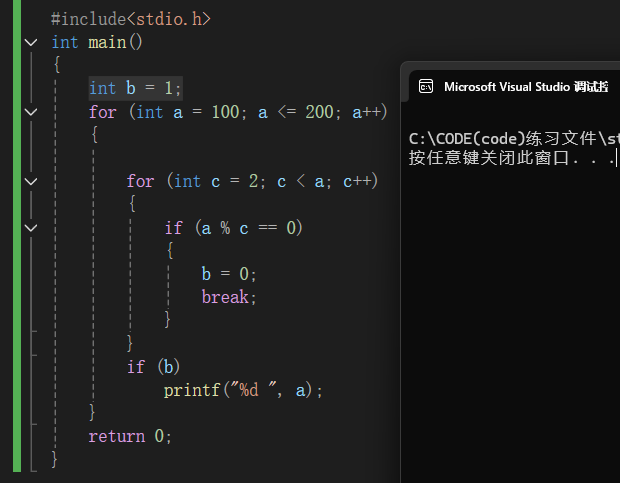Click the 'b = 0;' assignment line

click(x=229, y=274)
